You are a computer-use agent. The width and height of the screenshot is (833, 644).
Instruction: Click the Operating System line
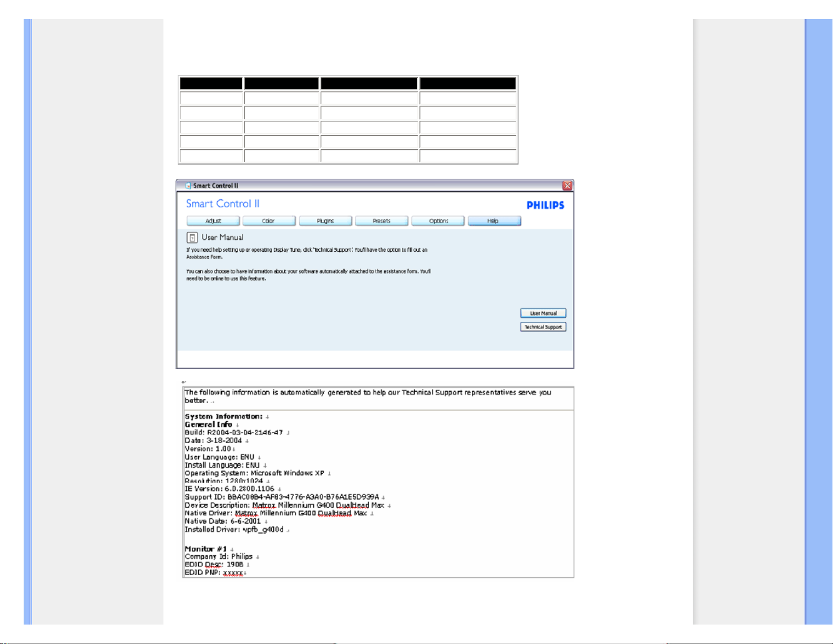[x=254, y=473]
